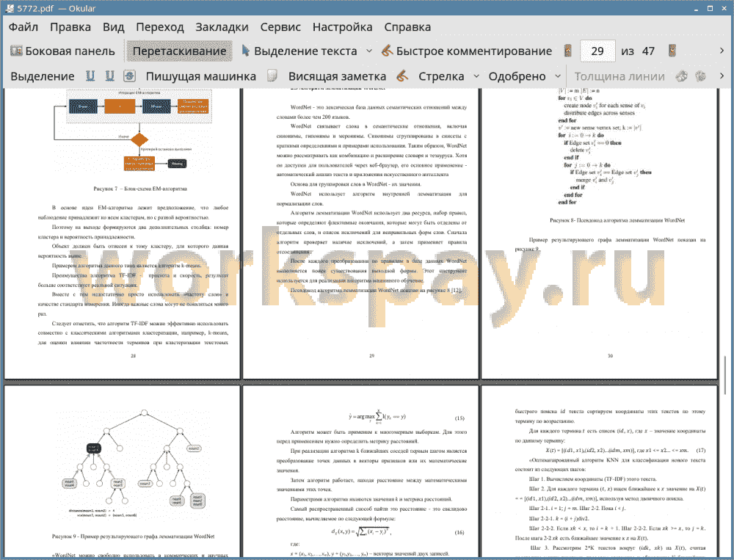Click the page containing formulas (15) and (16)
The width and height of the screenshot is (734, 560).
coord(360,471)
